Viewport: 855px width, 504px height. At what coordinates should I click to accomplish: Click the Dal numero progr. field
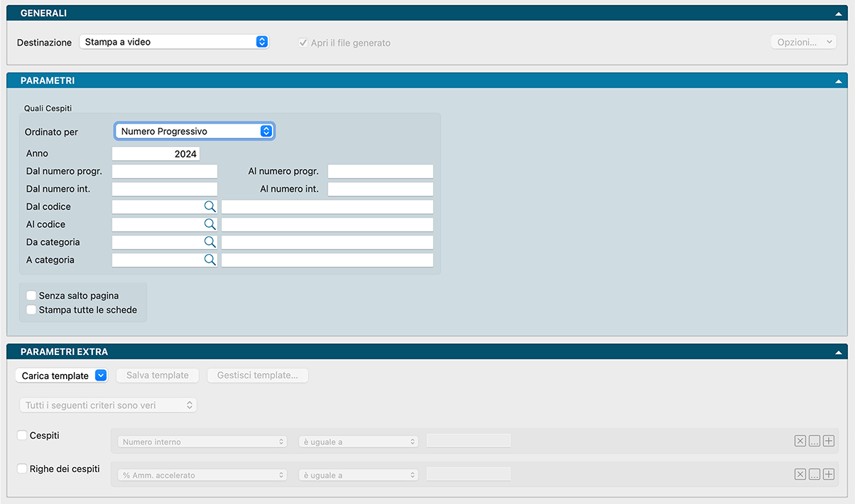pyautogui.click(x=165, y=171)
